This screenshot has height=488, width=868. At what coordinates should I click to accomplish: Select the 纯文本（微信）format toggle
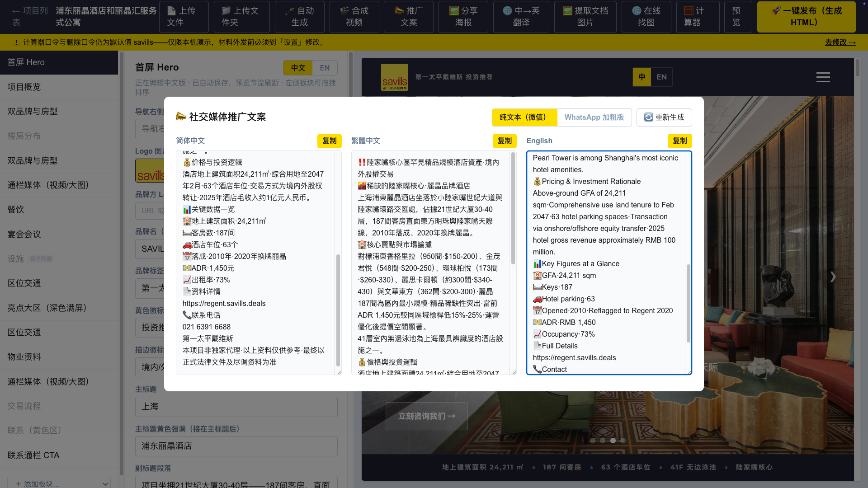click(x=524, y=117)
